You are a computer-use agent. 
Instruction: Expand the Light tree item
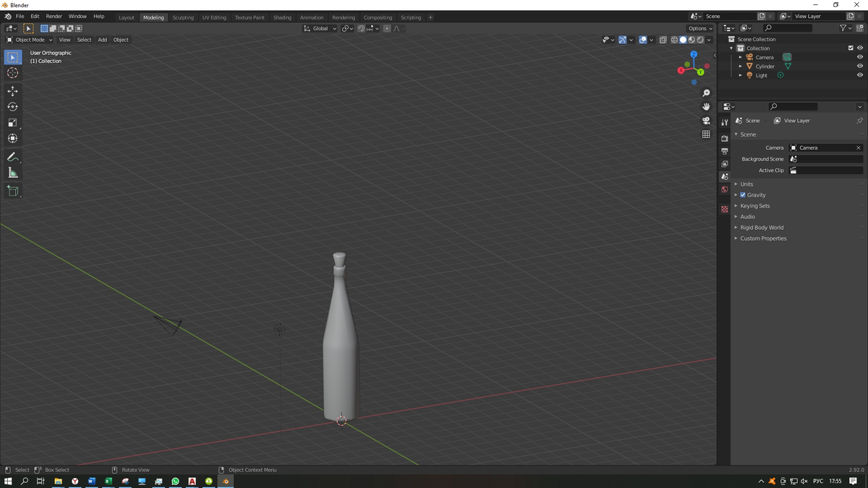click(x=740, y=75)
